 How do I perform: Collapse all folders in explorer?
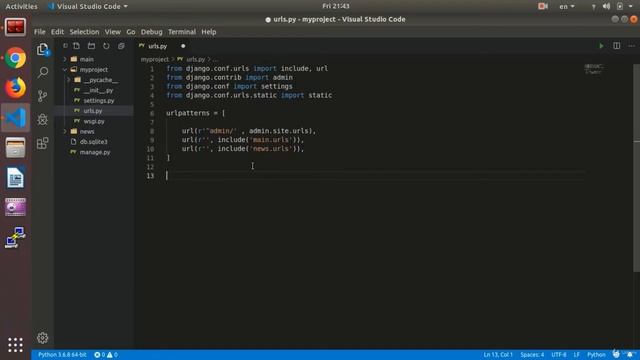click(x=121, y=46)
